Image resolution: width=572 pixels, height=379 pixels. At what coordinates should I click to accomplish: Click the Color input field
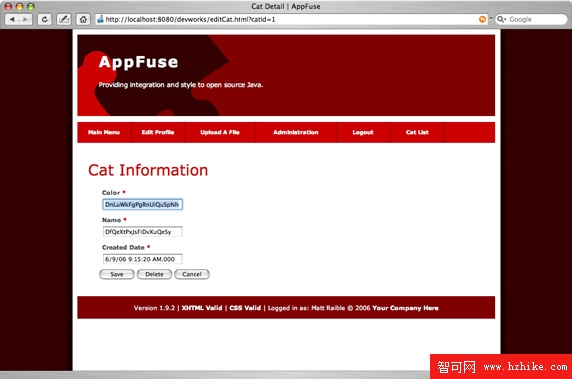(142, 205)
